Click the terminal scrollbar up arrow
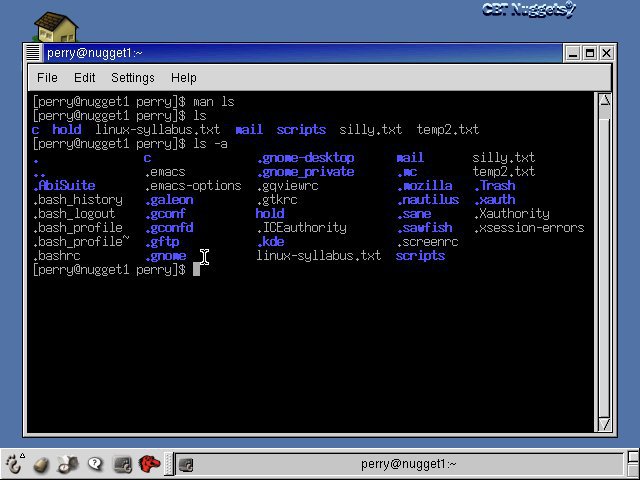The image size is (640, 480). point(604,100)
